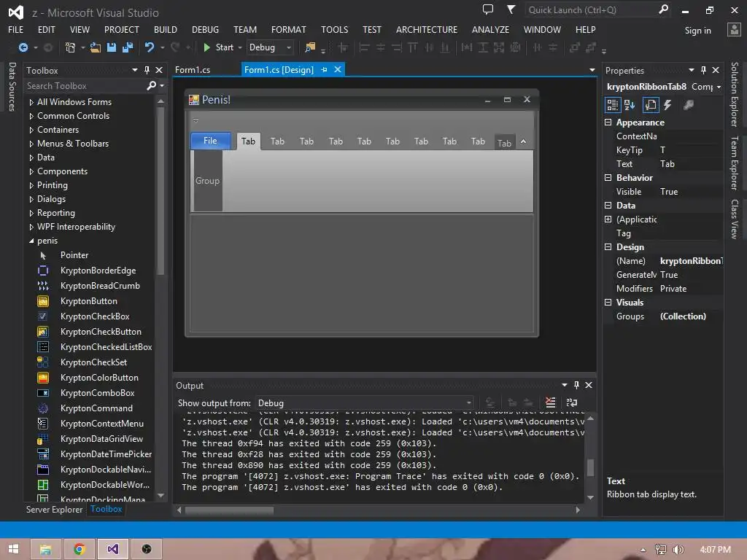Viewport: 747px width, 560px height.
Task: Open the ARCHITECTURE menu
Action: (426, 29)
